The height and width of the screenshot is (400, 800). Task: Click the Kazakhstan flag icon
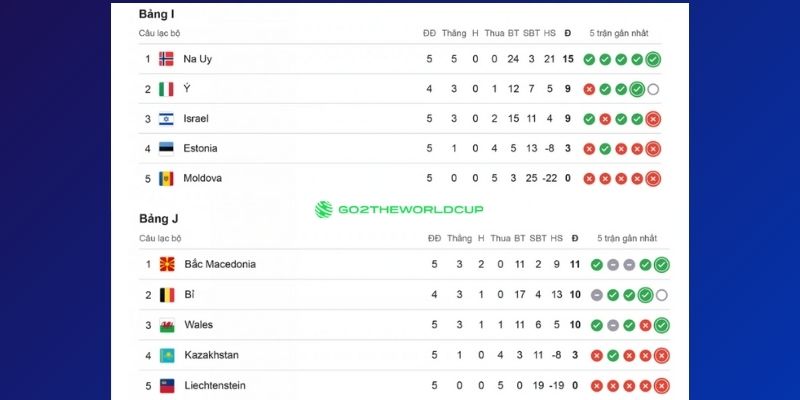(x=166, y=355)
